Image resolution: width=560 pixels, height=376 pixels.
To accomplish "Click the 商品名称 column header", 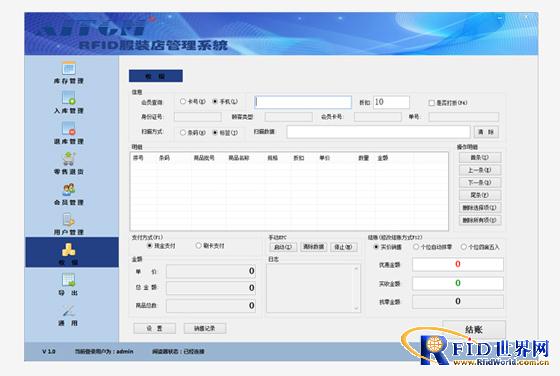I will point(239,158).
